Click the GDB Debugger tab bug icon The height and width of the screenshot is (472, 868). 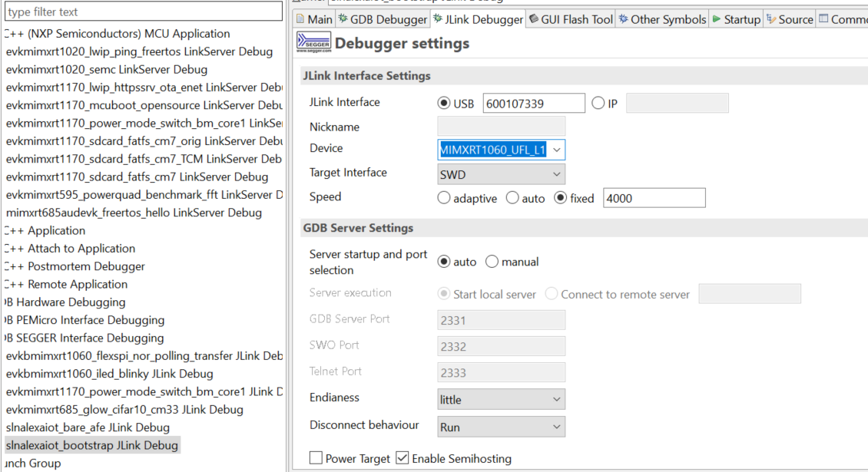[343, 19]
